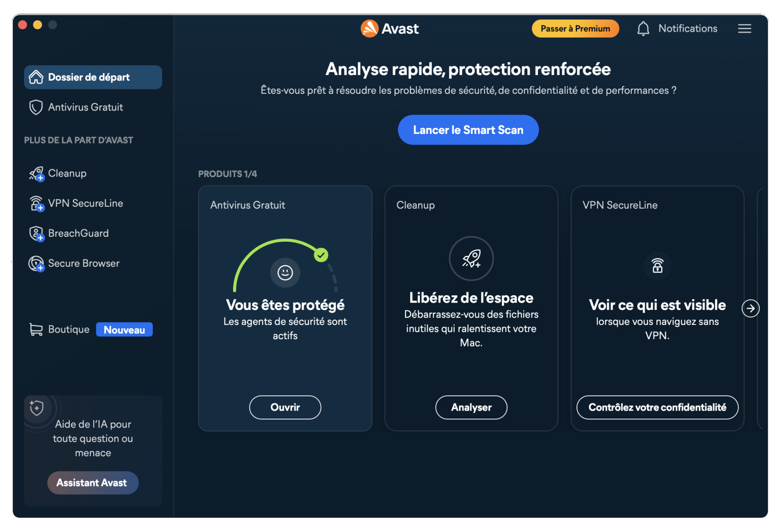Click the 'Aide de l'IA pour toute question' text
780x532 pixels.
(x=93, y=439)
